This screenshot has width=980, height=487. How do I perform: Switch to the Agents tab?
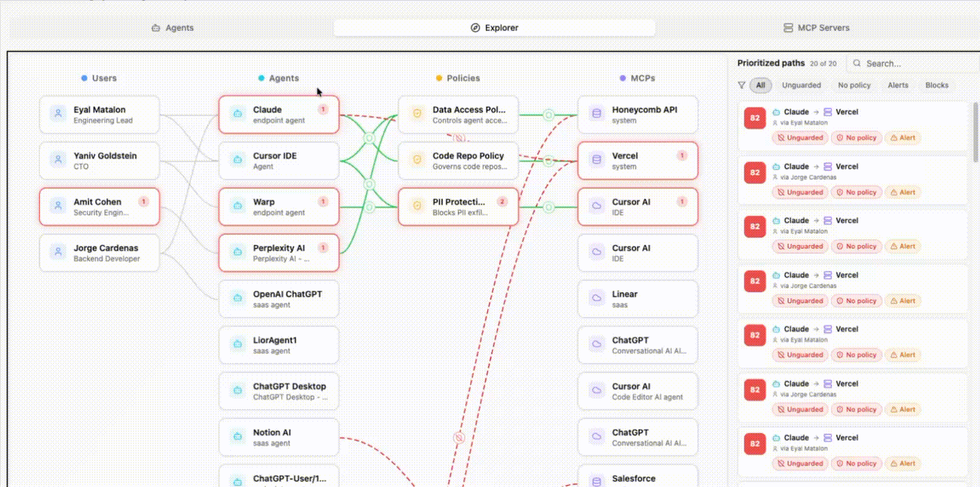[172, 28]
